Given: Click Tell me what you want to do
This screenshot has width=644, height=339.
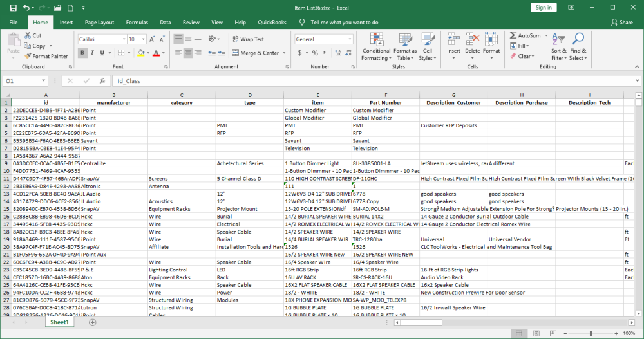Looking at the screenshot, I should pyautogui.click(x=344, y=22).
